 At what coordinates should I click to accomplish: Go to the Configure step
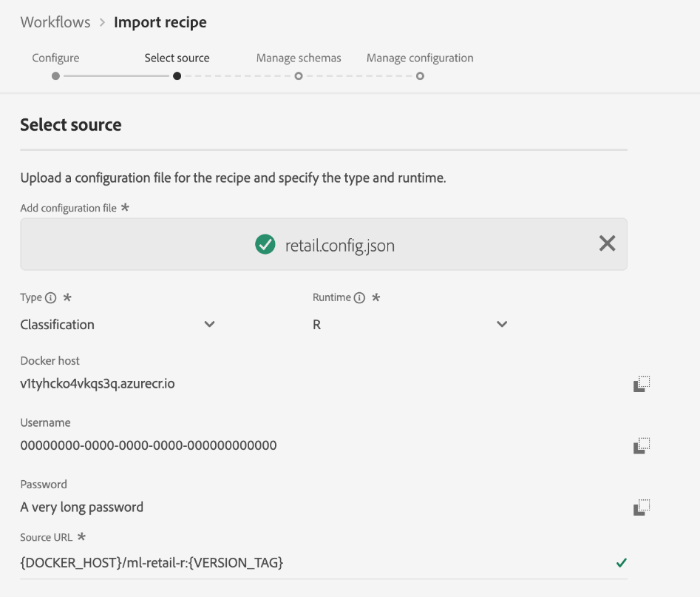coord(55,58)
